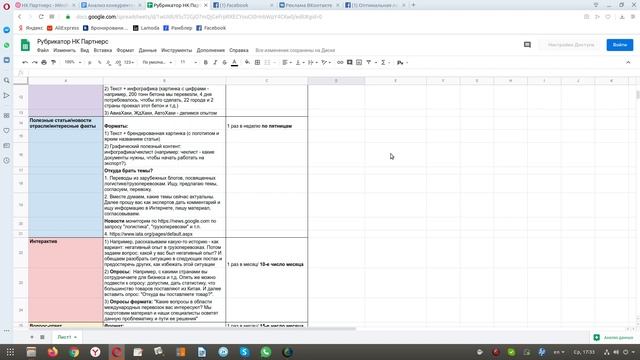Open Google Sheets home via green logo
Image resolution: width=640 pixels, height=360 pixels.
pos(25,45)
